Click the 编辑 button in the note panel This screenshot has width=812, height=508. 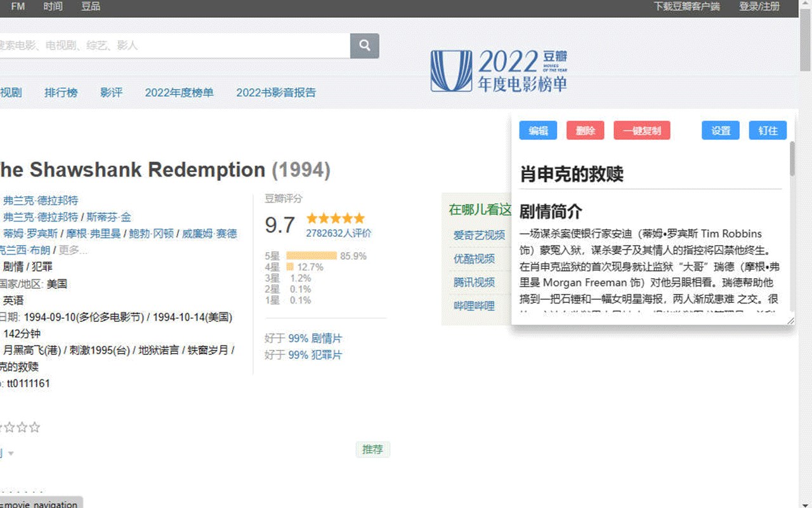(x=538, y=130)
